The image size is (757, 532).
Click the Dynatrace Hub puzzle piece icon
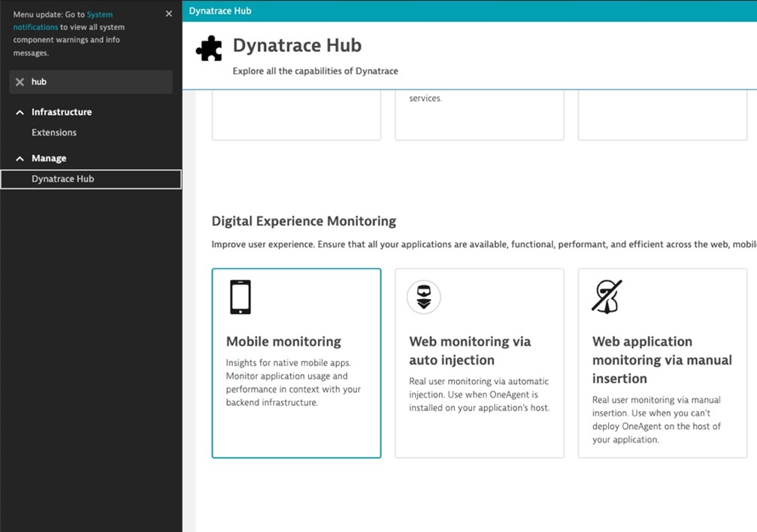(208, 47)
